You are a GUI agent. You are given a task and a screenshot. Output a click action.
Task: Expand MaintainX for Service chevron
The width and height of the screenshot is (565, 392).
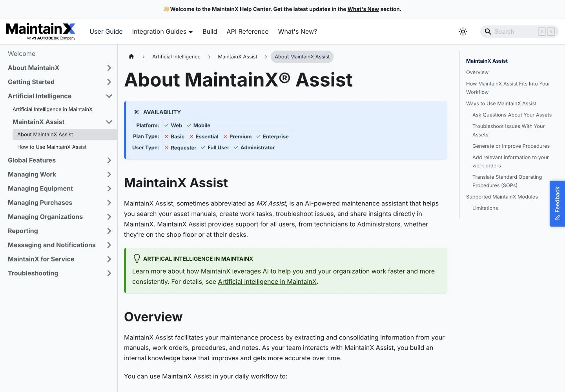pos(109,259)
